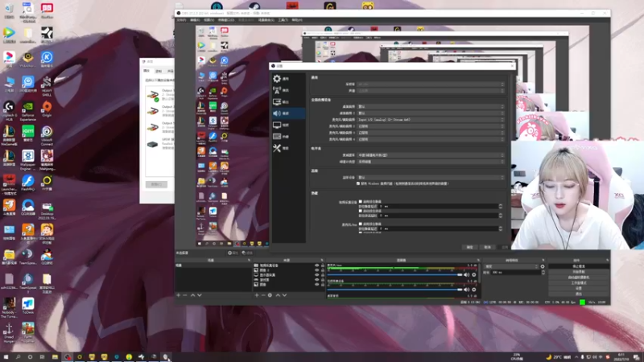Screen dimensions: 644x362
Task: Open the meter decay rate dropdown
Action: pos(431,155)
